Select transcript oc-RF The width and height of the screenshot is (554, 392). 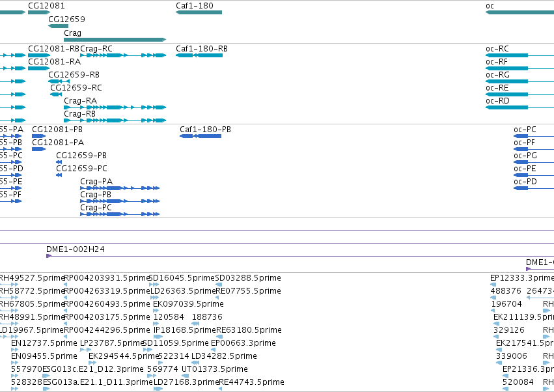point(519,68)
